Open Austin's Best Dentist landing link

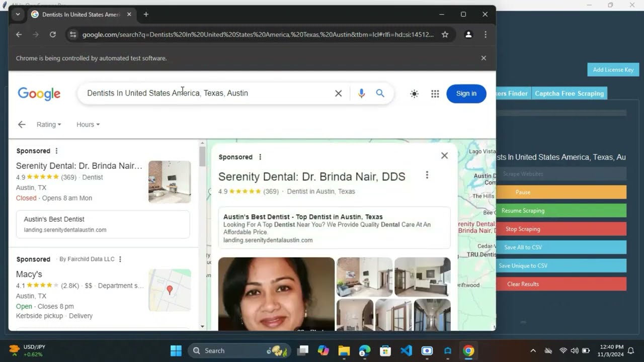(x=103, y=224)
